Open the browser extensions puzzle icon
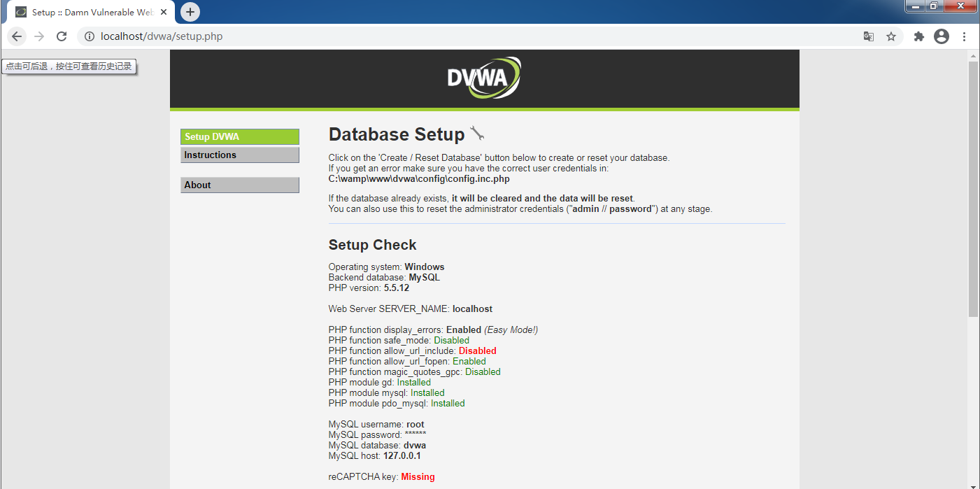980x489 pixels. (x=918, y=36)
